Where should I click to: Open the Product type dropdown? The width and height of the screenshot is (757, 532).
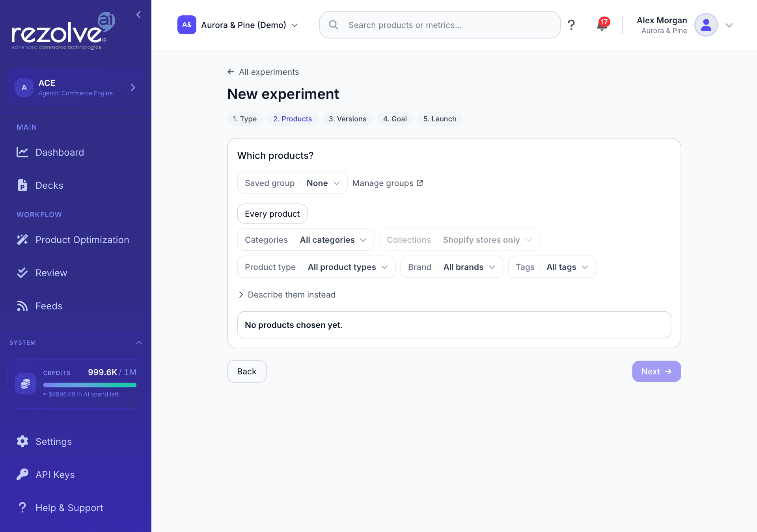coord(316,267)
